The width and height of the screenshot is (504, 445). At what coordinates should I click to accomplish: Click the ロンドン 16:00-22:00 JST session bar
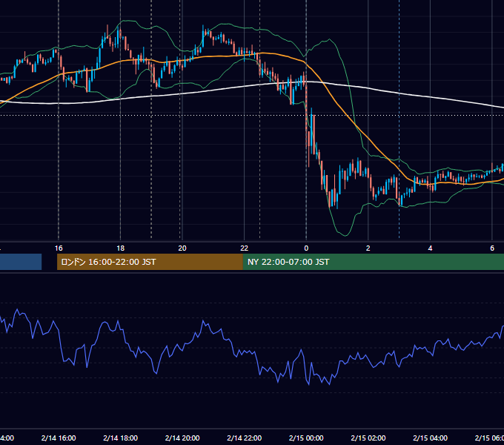point(150,262)
